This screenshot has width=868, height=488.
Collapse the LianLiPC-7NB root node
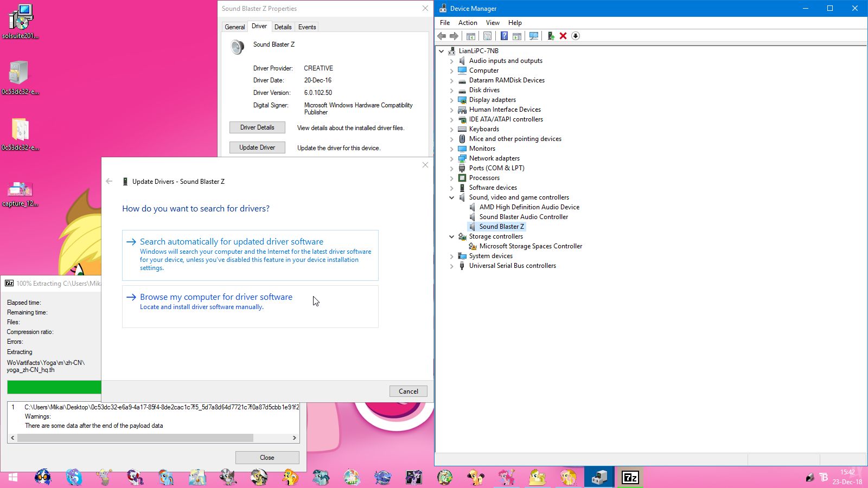441,51
